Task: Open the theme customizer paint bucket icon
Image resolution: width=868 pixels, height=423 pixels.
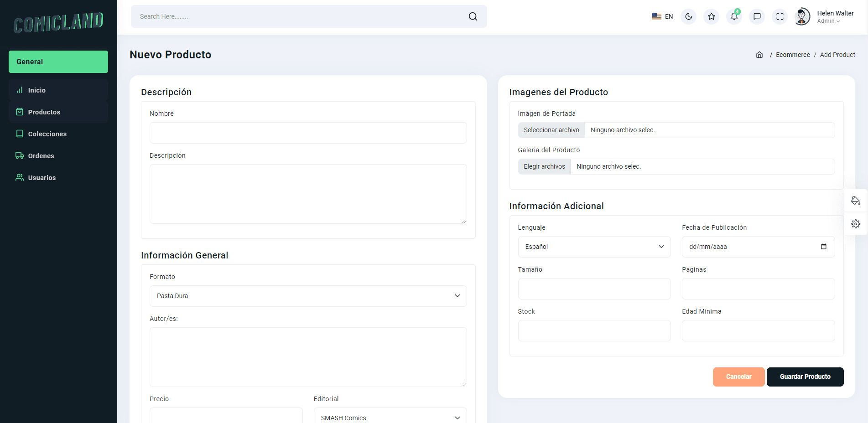Action: (855, 201)
